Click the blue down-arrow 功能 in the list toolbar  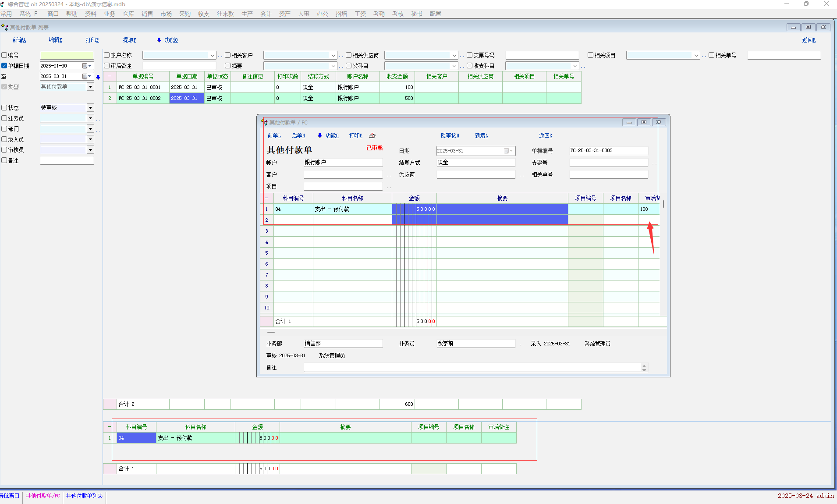(x=159, y=40)
